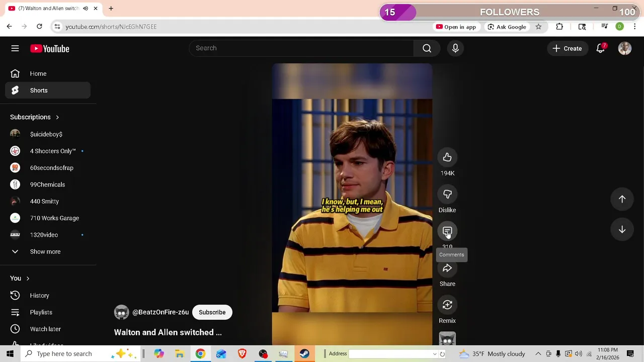Open a new browser tab
644x362 pixels.
111,9
